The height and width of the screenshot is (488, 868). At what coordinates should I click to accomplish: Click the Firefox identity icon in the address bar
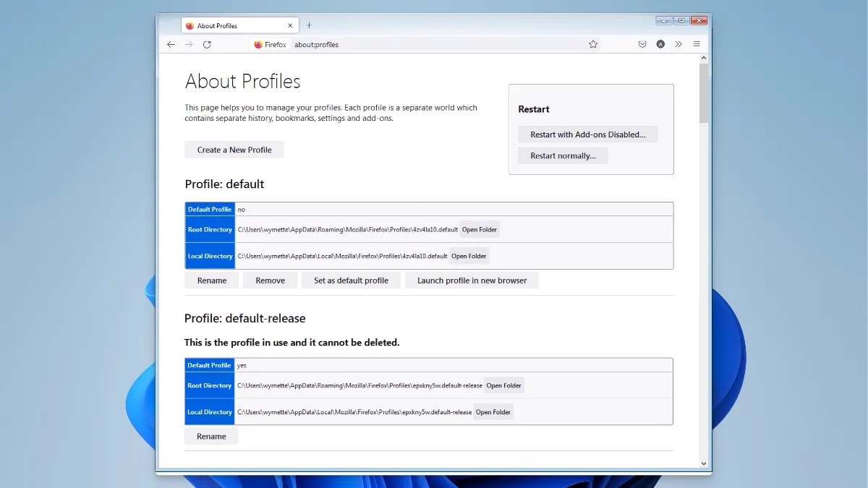[x=271, y=44]
